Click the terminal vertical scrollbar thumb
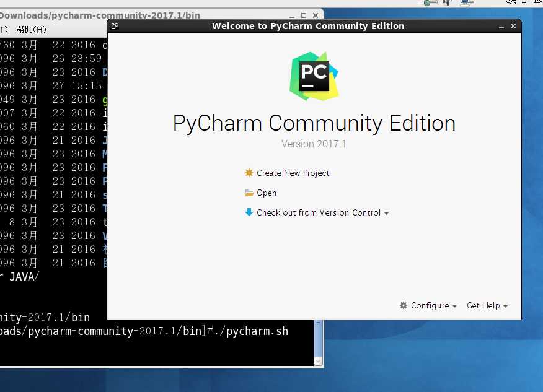Image resolution: width=543 pixels, height=392 pixels. pyautogui.click(x=318, y=338)
